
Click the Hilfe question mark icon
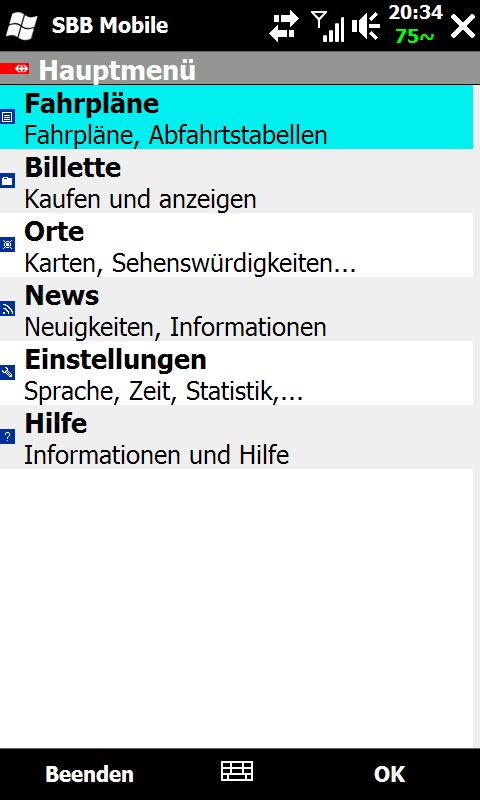click(7, 437)
